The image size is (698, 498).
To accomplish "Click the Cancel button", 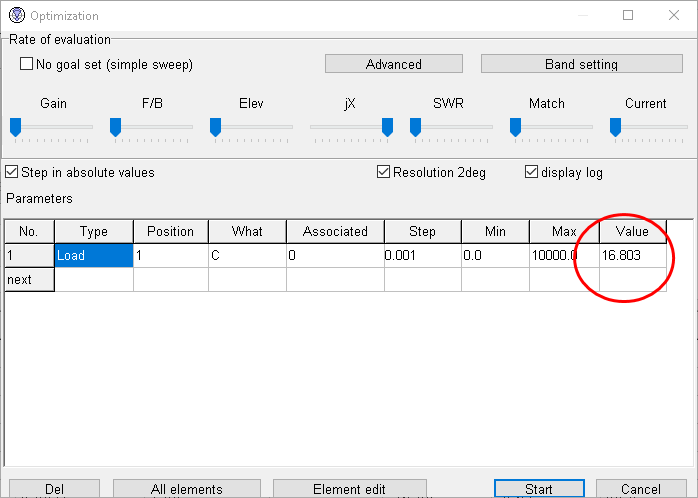I will tap(640, 488).
